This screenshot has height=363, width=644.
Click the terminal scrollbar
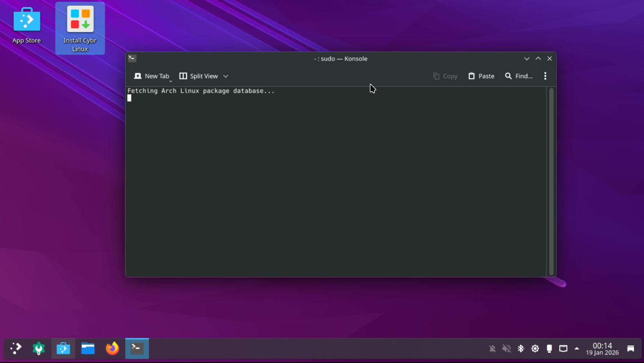pyautogui.click(x=551, y=180)
